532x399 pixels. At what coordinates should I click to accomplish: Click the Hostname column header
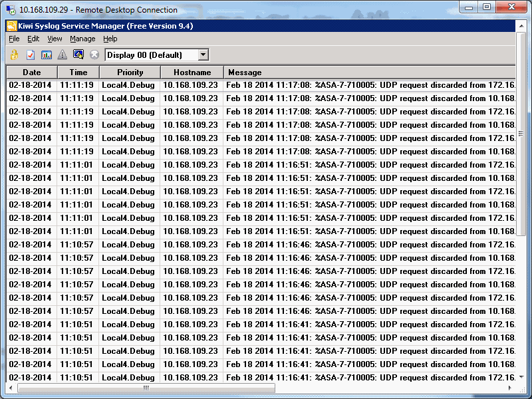click(192, 72)
